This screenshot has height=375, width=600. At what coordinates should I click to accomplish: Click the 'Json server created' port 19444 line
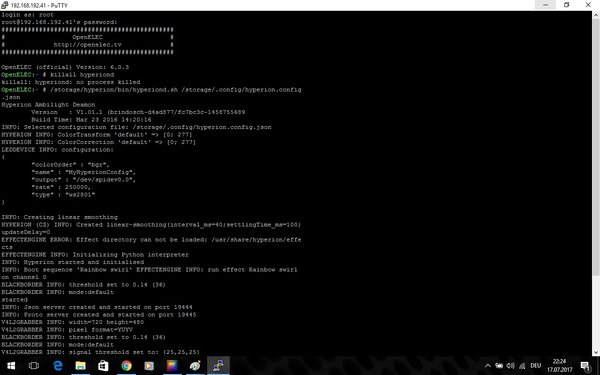click(x=97, y=307)
